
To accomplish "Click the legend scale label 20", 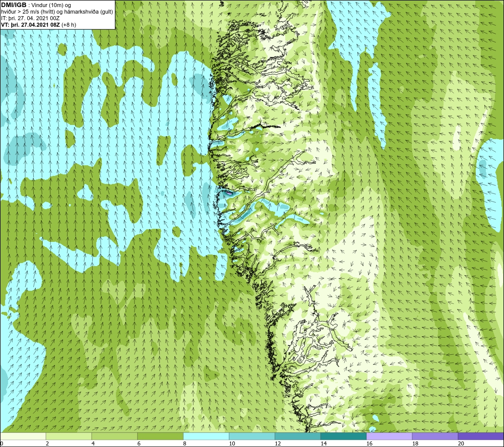I will click(x=461, y=443).
